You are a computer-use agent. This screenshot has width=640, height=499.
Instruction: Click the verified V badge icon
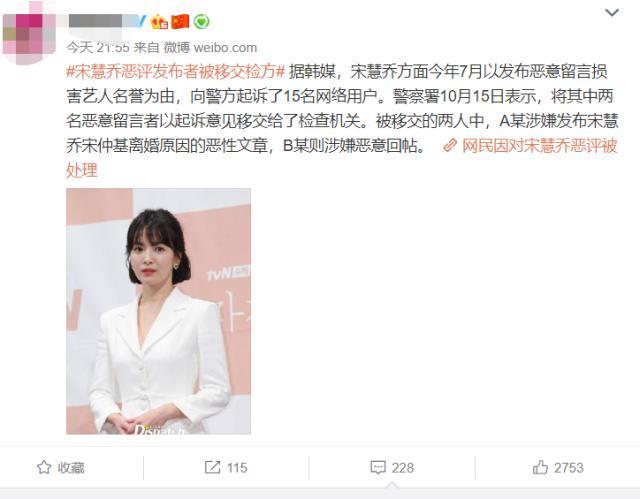(x=142, y=21)
